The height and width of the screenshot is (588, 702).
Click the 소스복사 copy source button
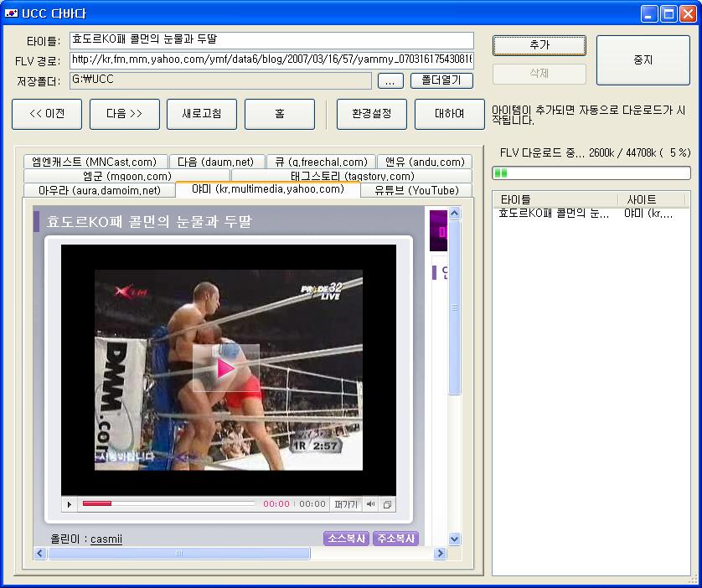coord(346,539)
